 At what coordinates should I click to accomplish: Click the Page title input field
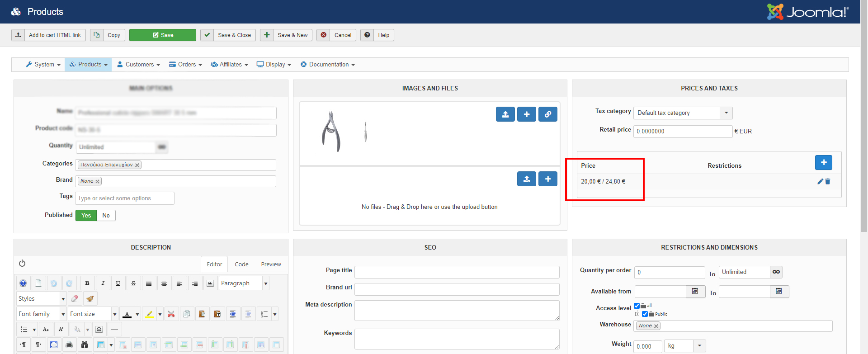click(457, 272)
